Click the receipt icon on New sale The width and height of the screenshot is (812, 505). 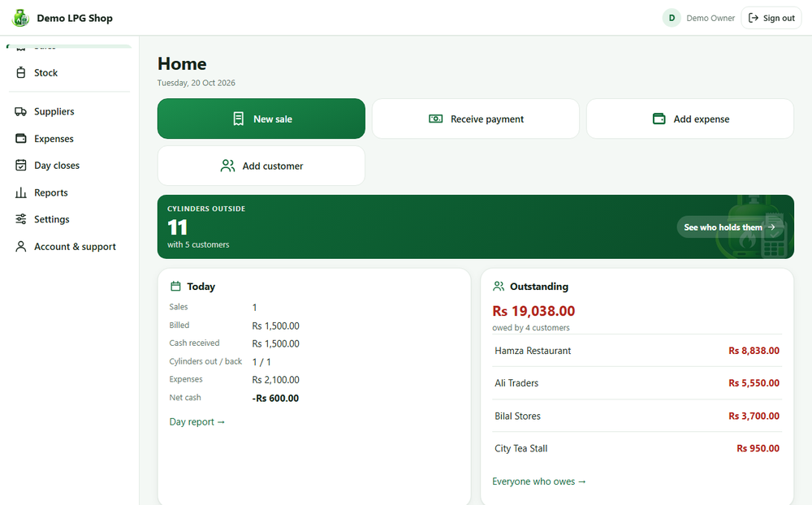238,119
